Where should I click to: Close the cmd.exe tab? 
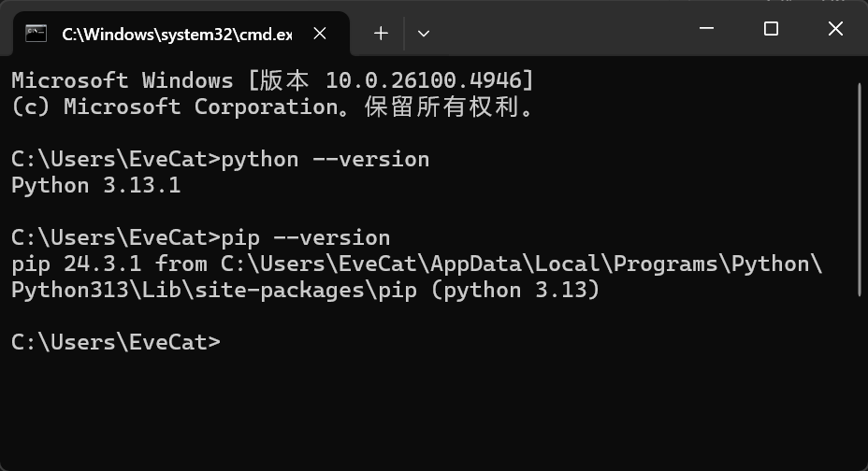point(320,34)
